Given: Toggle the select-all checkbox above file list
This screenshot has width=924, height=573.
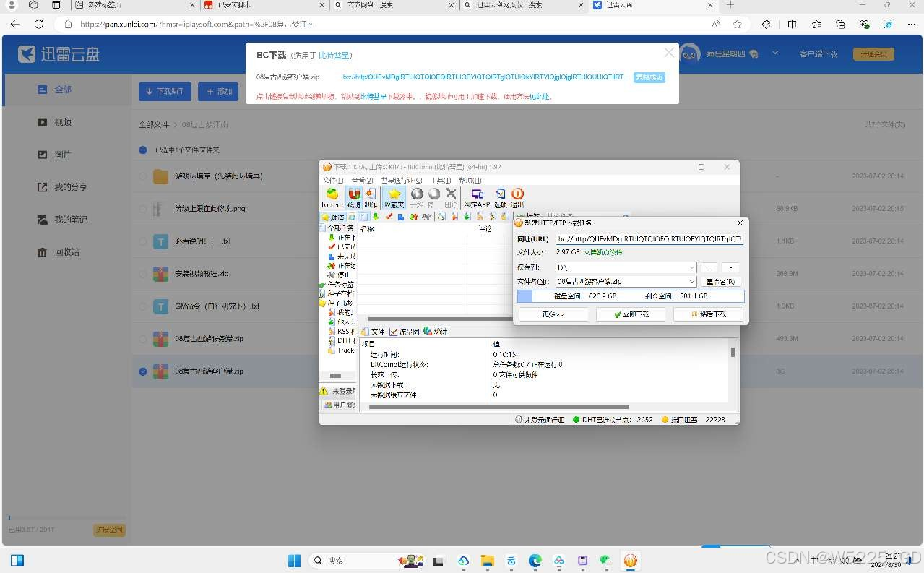Looking at the screenshot, I should click(143, 150).
